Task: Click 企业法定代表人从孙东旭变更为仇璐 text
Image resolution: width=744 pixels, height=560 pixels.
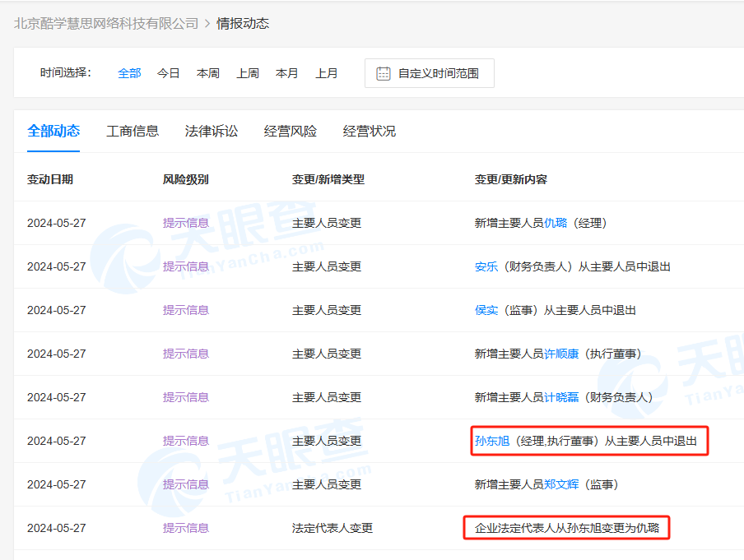Action: (x=567, y=528)
